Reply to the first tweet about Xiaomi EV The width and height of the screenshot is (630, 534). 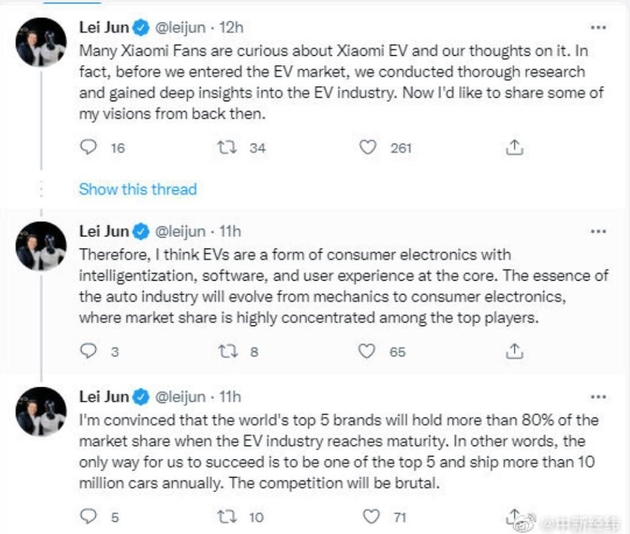pos(89,148)
